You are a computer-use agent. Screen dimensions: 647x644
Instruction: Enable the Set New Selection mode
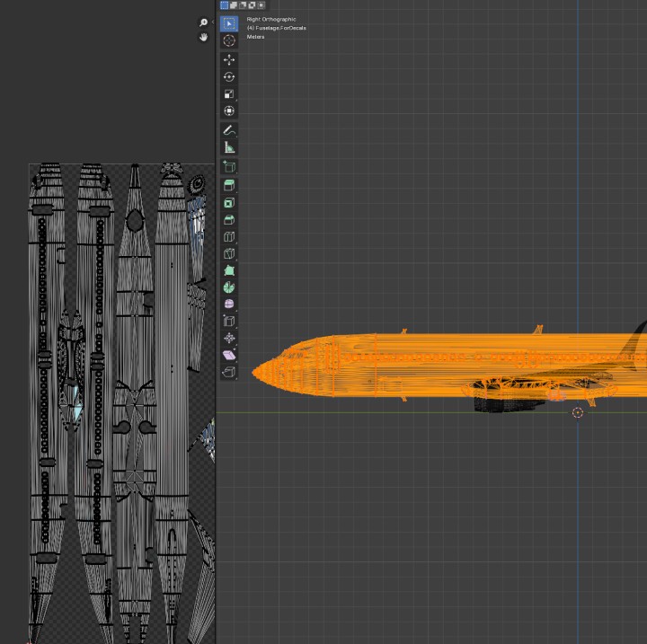click(x=225, y=5)
